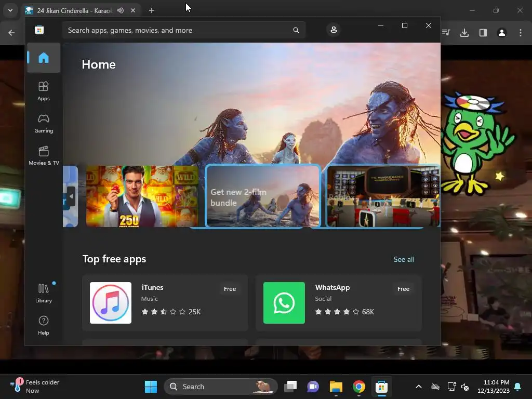This screenshot has height=399, width=532.
Task: Click the Home heading text
Action: 99,64
